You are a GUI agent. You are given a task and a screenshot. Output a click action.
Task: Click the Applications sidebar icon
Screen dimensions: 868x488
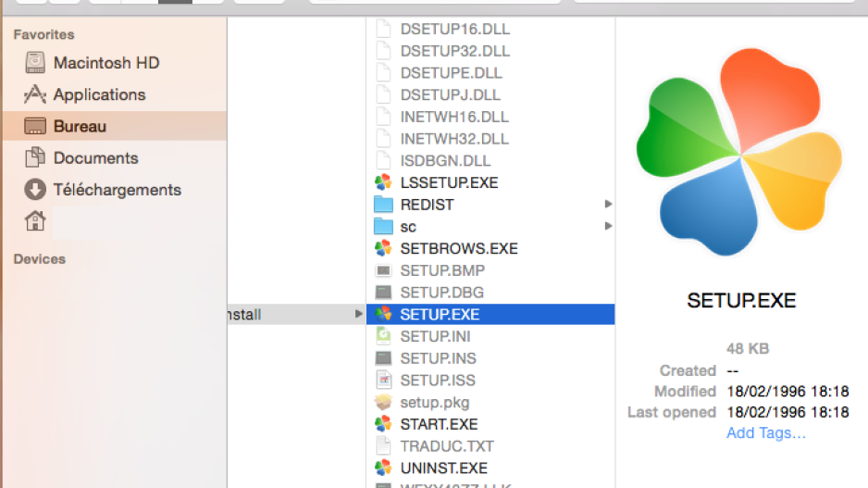35,94
